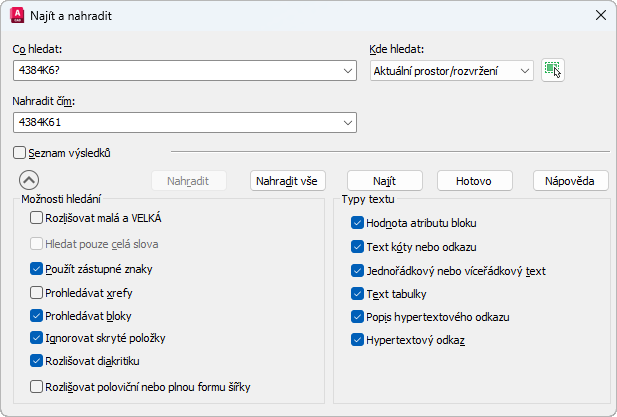617x417 pixels.
Task: Open the Co hledat dropdown list
Action: click(348, 71)
